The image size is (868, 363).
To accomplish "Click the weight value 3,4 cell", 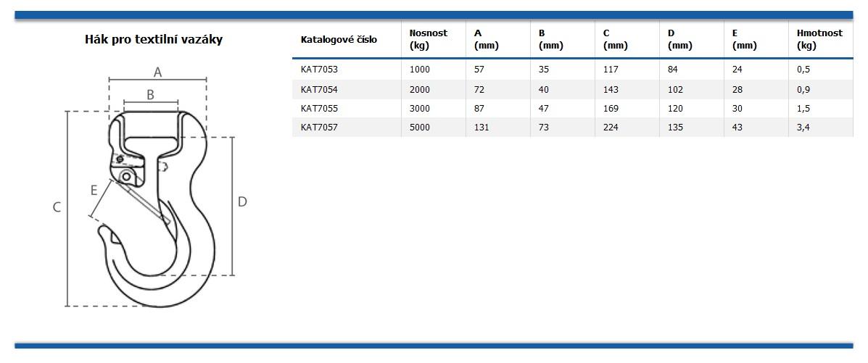I will coord(803,128).
